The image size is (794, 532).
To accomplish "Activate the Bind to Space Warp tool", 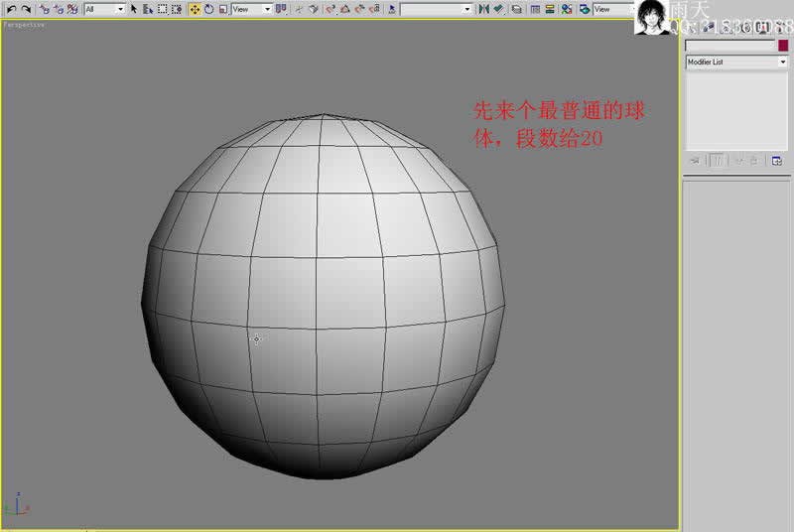I will point(72,9).
